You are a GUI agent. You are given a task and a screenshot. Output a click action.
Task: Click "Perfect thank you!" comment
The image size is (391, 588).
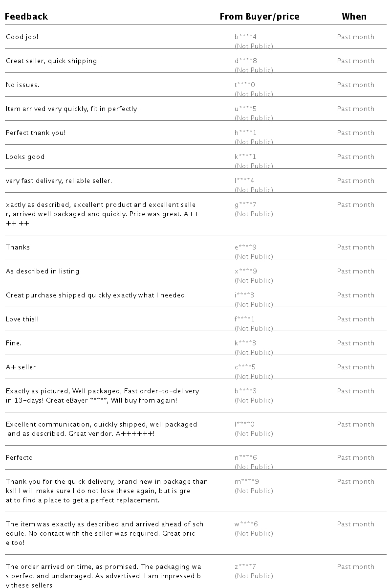point(36,133)
